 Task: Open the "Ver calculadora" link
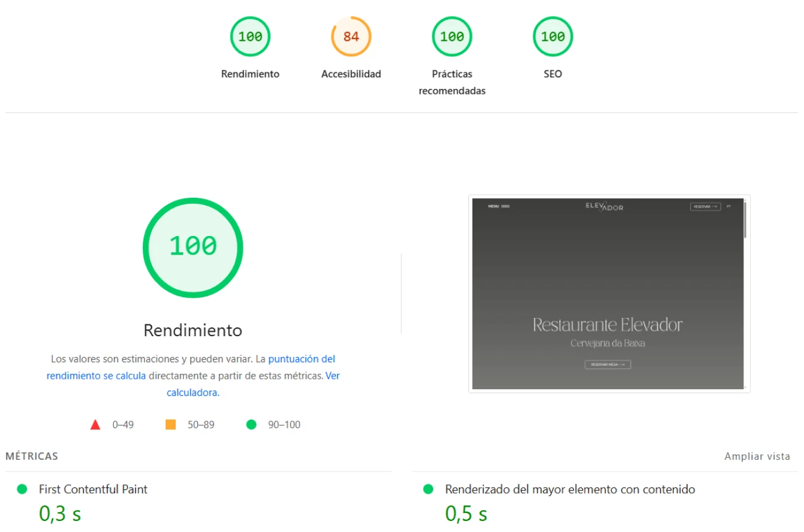332,376
